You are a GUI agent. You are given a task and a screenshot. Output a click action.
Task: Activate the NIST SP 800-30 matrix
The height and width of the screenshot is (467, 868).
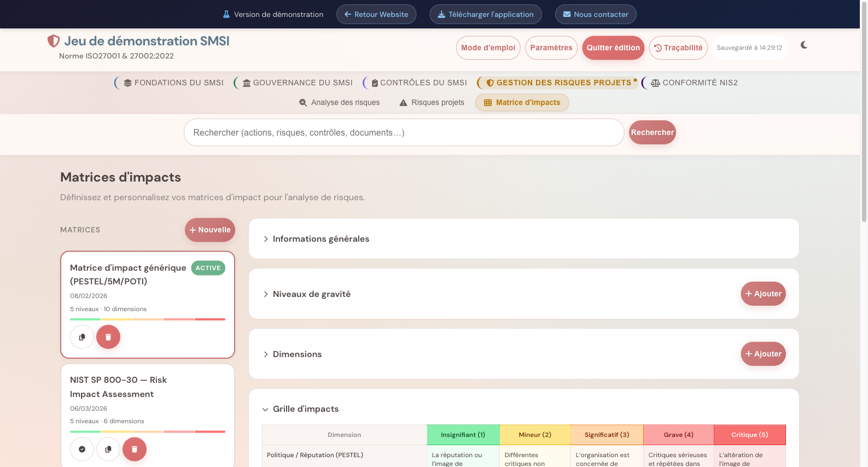[x=82, y=450]
